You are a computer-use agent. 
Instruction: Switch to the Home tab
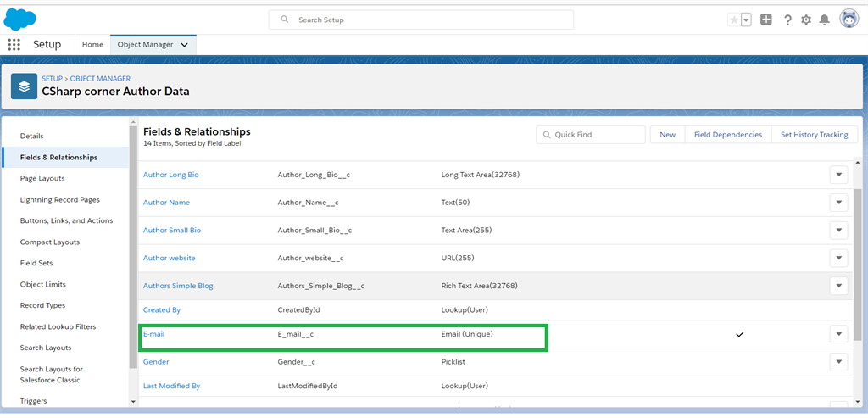(x=92, y=45)
